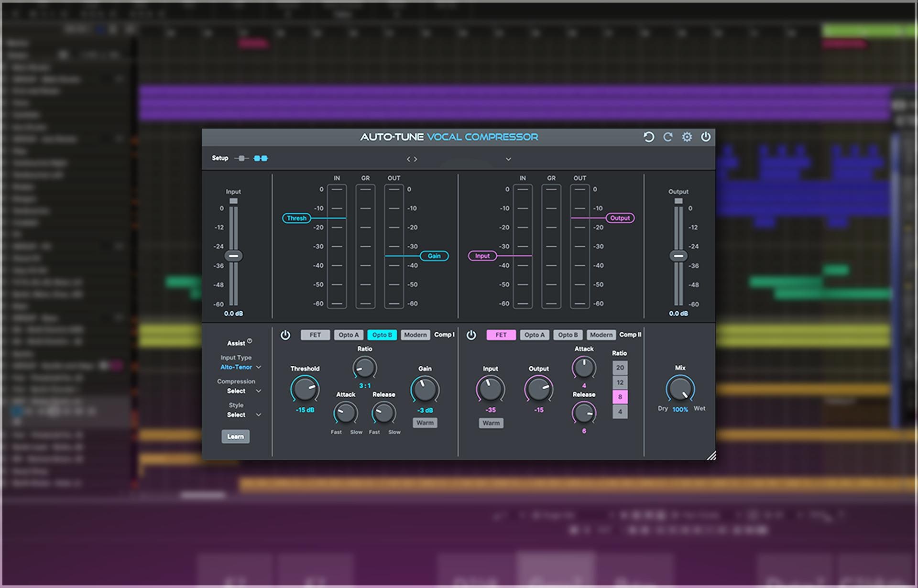Toggle the plugin power button in the header
918x588 pixels.
click(706, 137)
